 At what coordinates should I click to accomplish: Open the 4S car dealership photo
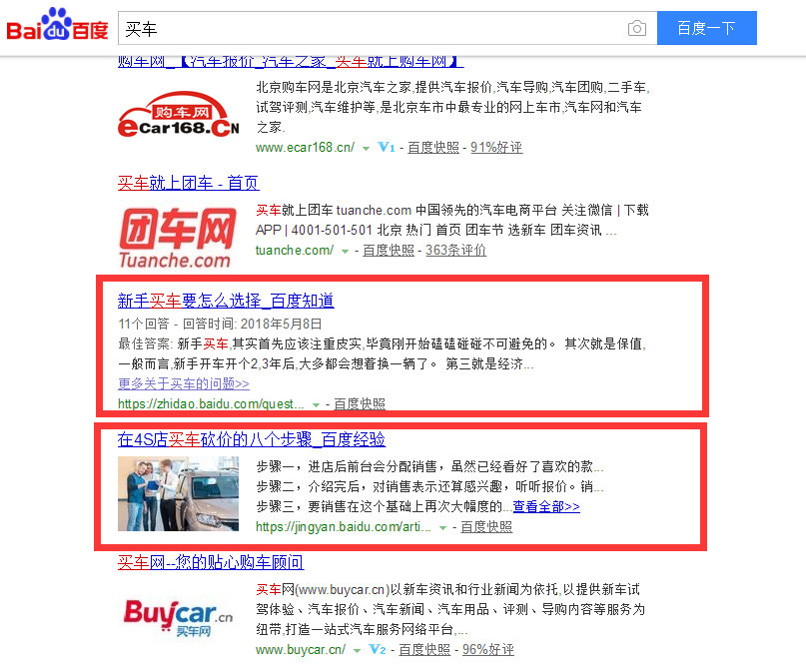179,493
